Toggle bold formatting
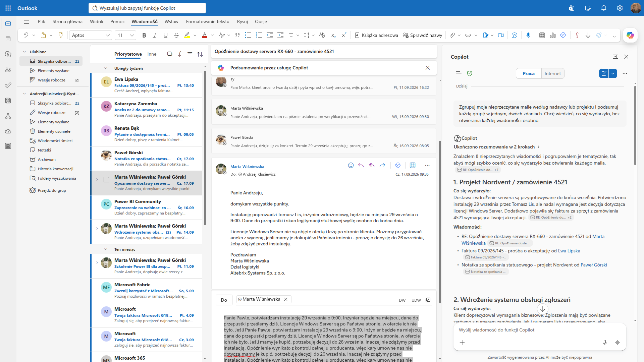This screenshot has width=644, height=362. coord(144,35)
